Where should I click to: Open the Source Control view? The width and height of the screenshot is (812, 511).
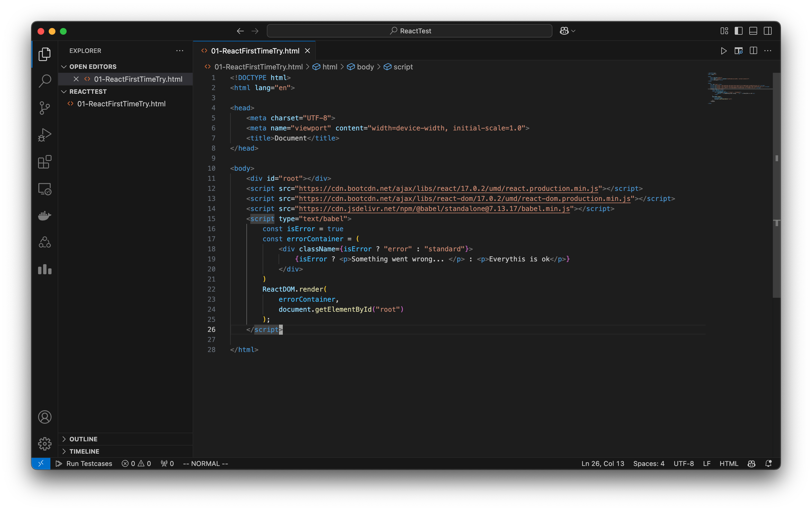point(45,108)
